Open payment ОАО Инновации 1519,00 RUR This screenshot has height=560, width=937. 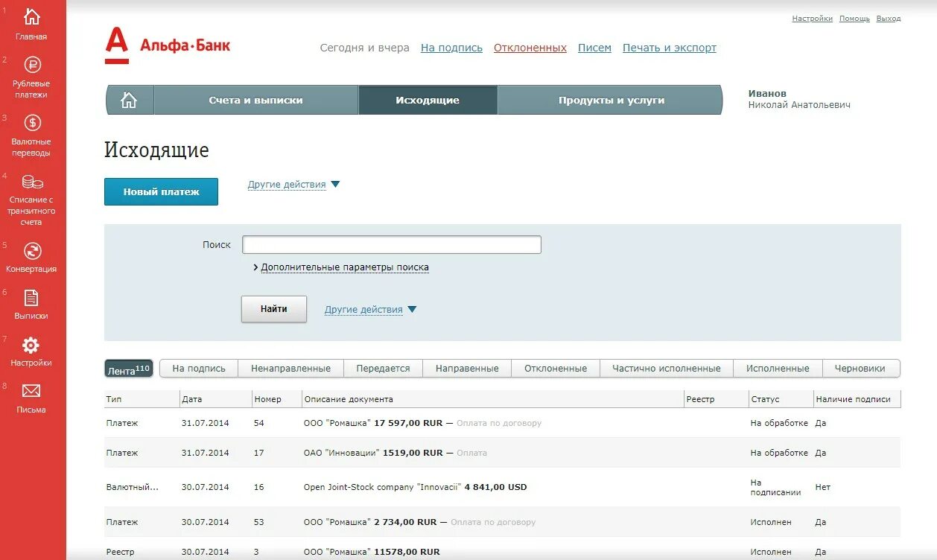tap(503, 453)
